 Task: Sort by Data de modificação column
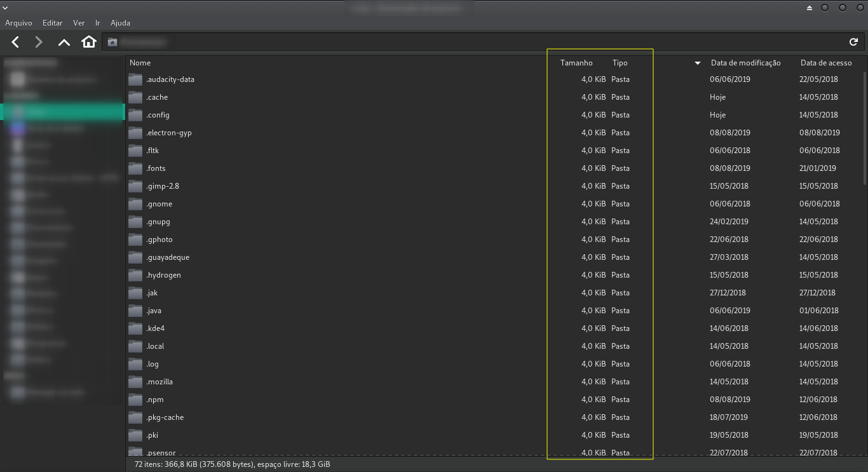(745, 63)
